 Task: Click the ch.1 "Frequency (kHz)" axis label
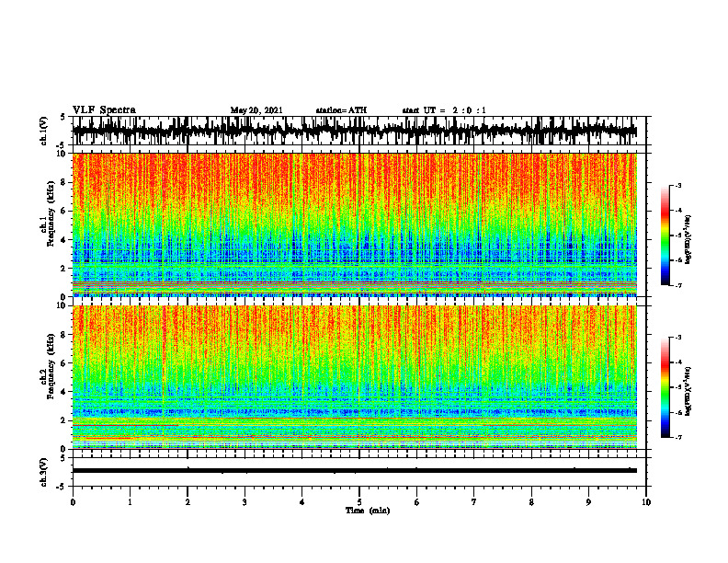pos(51,214)
